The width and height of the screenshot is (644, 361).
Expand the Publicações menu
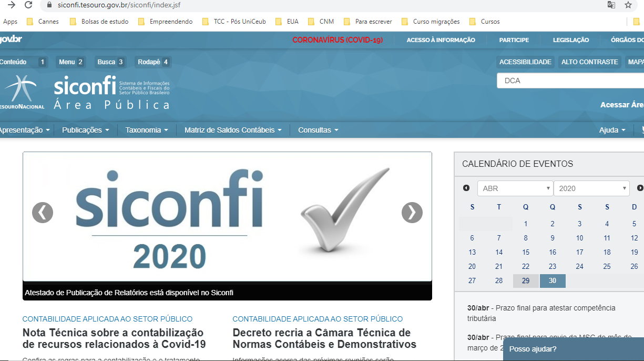[x=86, y=130]
